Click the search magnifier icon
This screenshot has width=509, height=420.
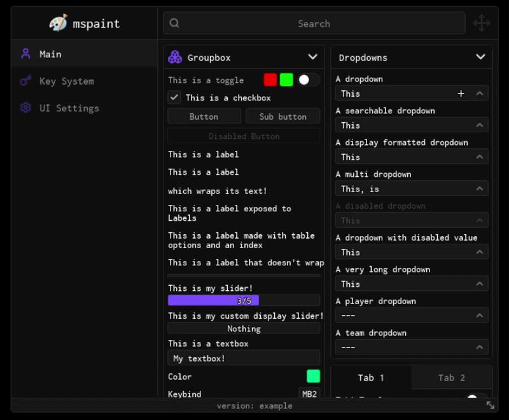(174, 23)
